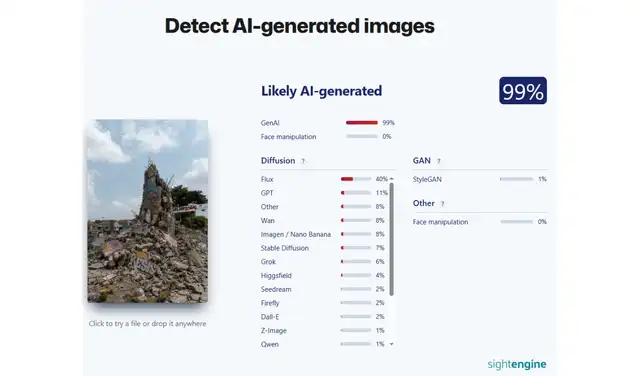This screenshot has width=640, height=376.
Task: Click the 'GAN' section heading
Action: coord(422,160)
